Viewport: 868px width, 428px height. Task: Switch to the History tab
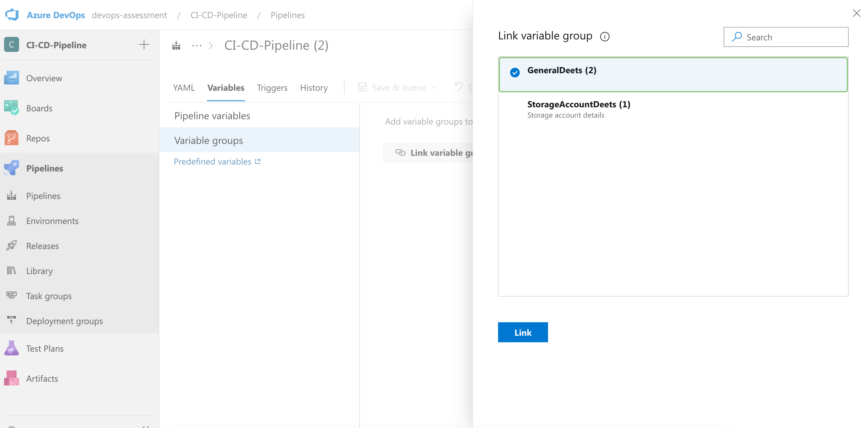coord(313,87)
